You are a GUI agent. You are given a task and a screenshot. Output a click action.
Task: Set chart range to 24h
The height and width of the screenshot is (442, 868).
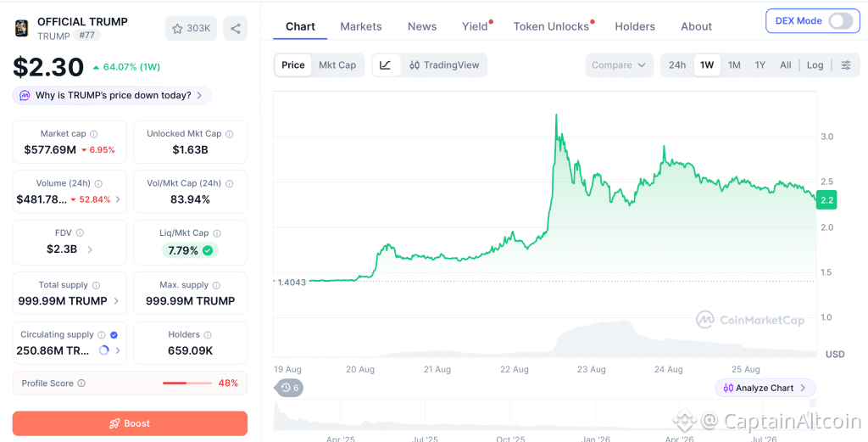[677, 64]
